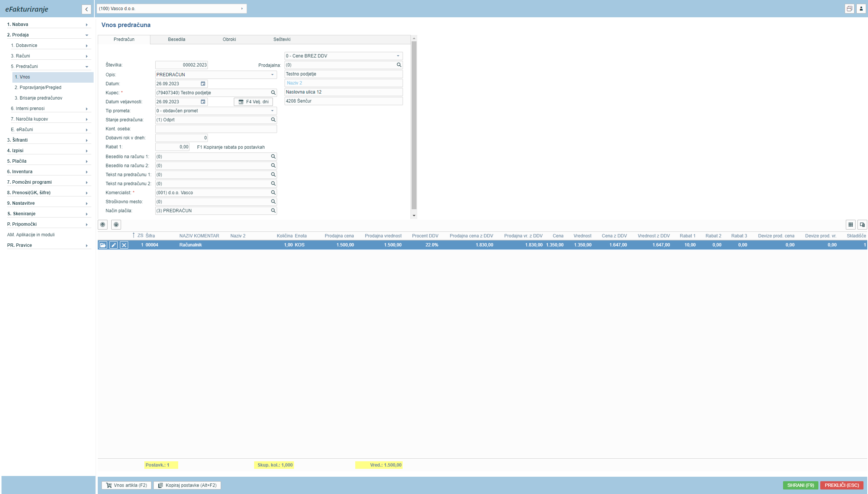Click scroll-down arrow of form panel
Screen dimensions: 868x494
[414, 216]
